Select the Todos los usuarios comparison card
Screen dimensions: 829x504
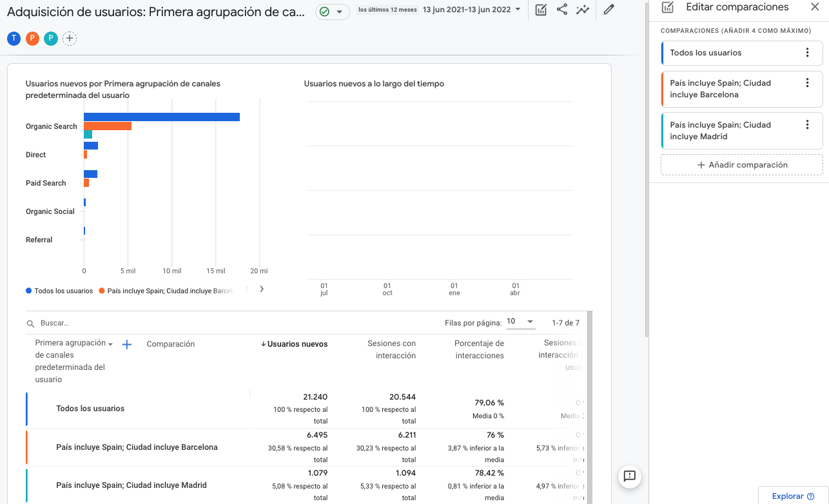(742, 53)
